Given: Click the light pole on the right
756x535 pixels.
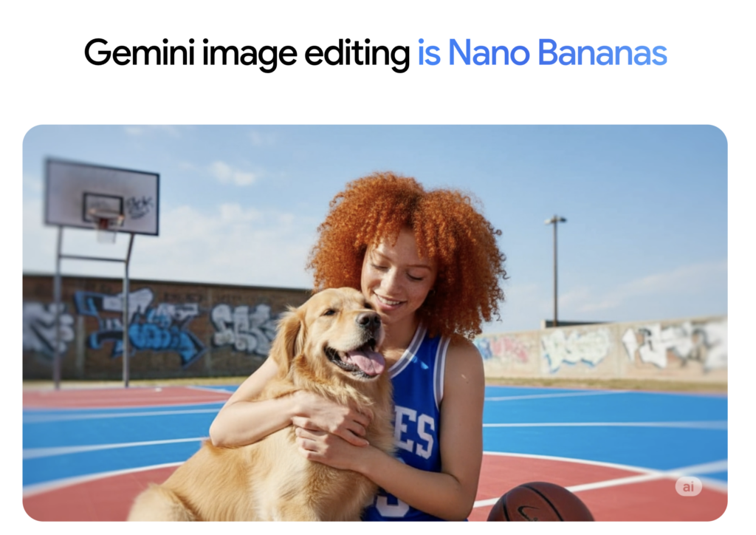Looking at the screenshot, I should click(555, 270).
